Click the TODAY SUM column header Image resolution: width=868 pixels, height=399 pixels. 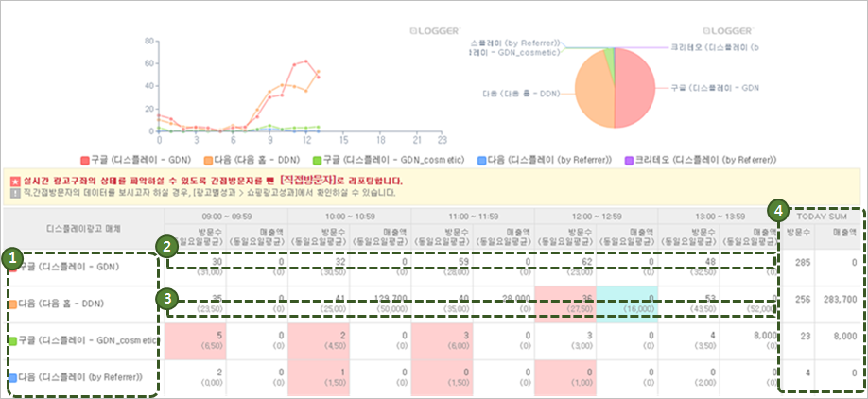[821, 217]
